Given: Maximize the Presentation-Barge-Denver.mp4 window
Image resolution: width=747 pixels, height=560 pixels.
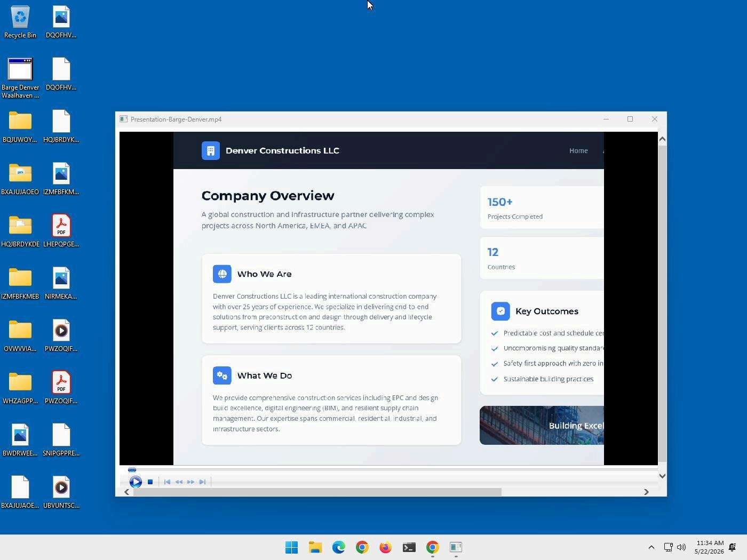Looking at the screenshot, I should click(630, 119).
